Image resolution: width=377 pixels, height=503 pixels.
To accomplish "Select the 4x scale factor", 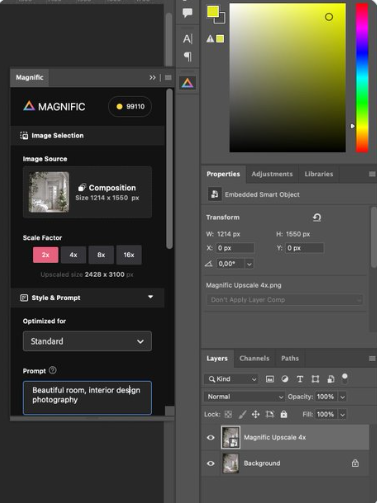I will click(73, 255).
